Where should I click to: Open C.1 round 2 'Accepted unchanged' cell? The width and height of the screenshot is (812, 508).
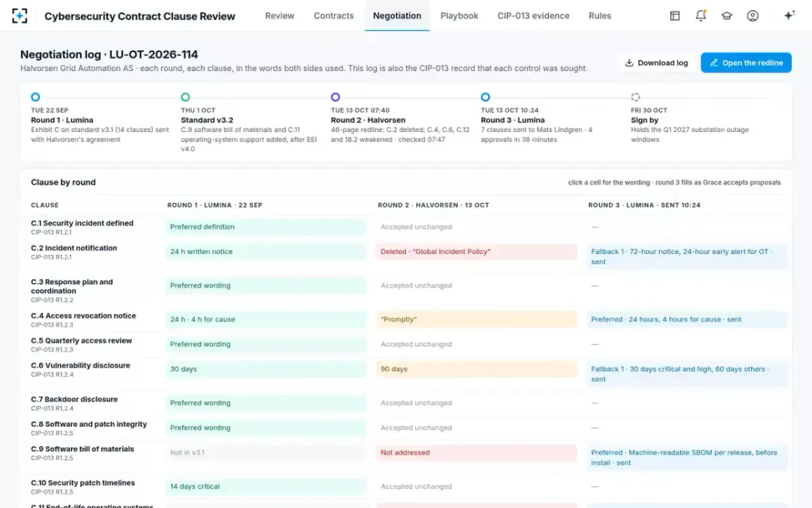(476, 227)
